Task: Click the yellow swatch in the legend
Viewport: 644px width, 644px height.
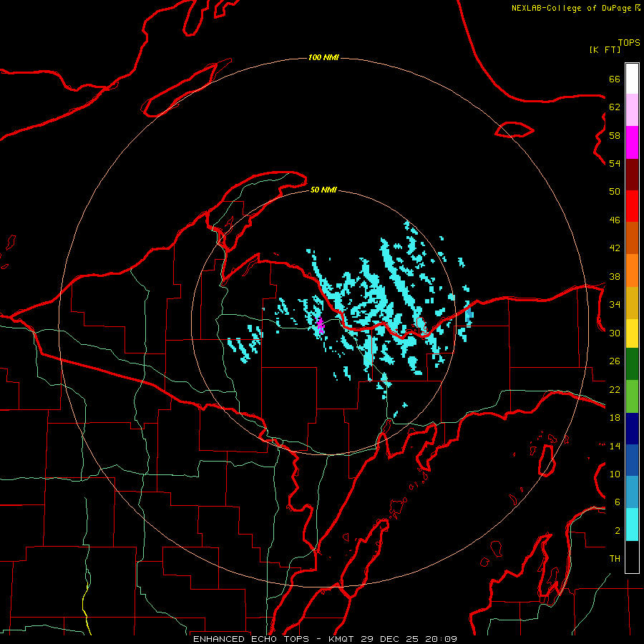Action: 632,333
